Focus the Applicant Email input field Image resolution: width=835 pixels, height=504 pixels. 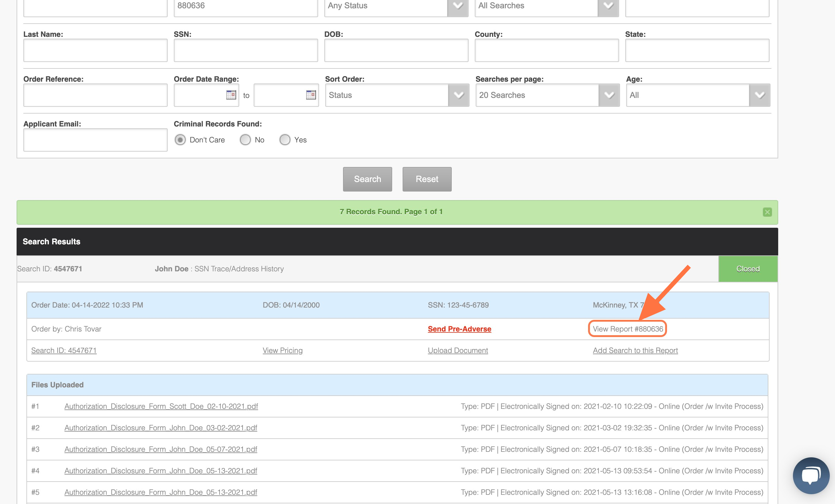[x=95, y=140]
